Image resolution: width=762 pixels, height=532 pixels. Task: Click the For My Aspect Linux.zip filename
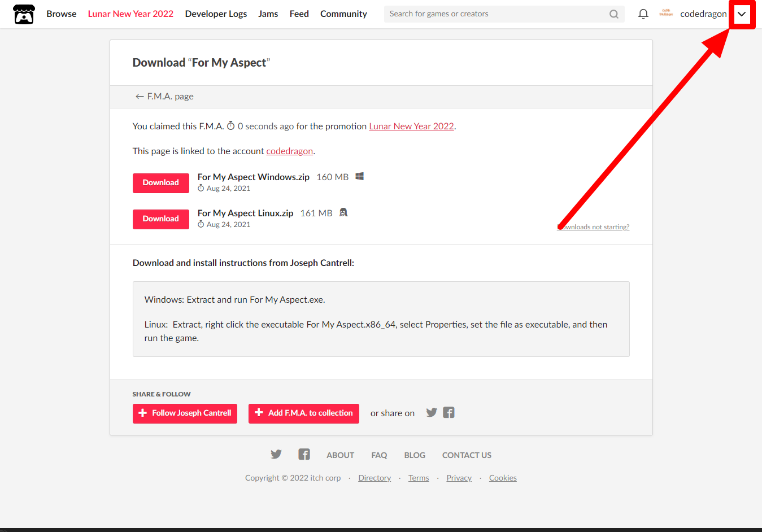click(245, 213)
